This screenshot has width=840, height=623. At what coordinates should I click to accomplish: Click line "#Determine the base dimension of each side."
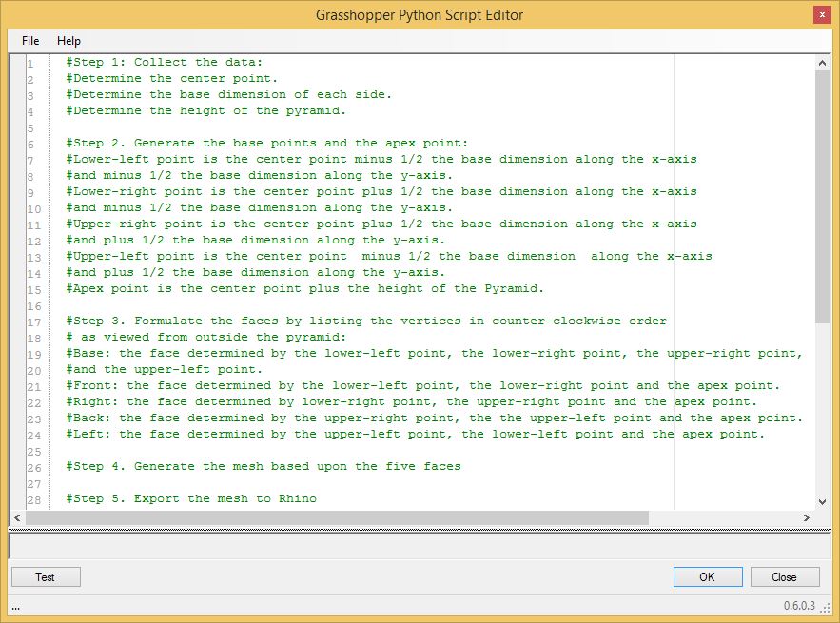tap(228, 94)
